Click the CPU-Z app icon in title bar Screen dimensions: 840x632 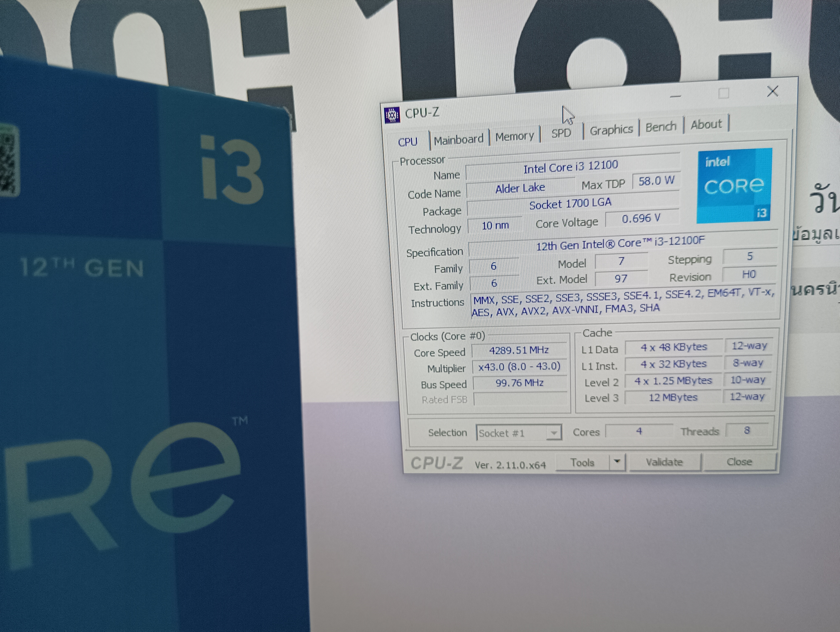(x=392, y=115)
